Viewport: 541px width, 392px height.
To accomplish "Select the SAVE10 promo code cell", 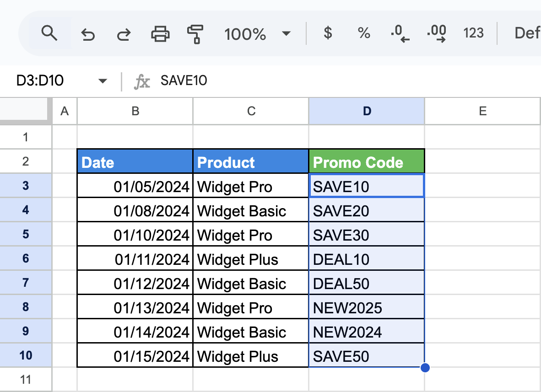I will [367, 186].
